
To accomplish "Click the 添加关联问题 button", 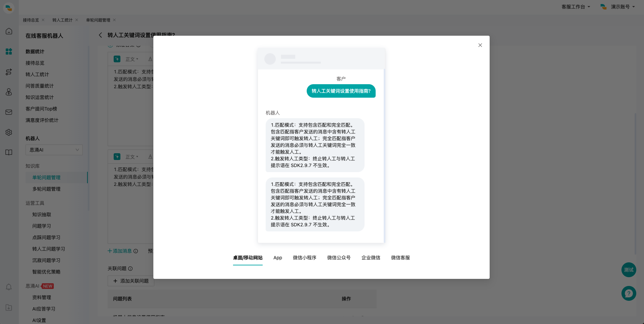I will tap(131, 281).
